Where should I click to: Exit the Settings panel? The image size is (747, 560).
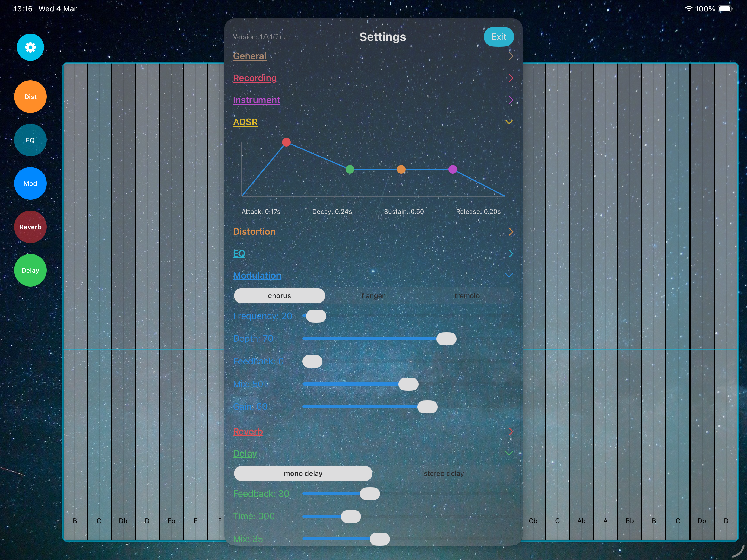pyautogui.click(x=499, y=37)
